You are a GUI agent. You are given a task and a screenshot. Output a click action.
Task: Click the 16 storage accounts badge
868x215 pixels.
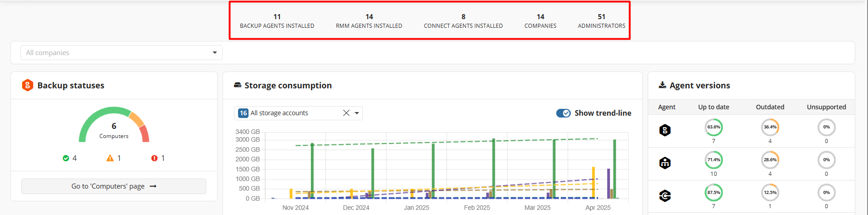pos(244,113)
